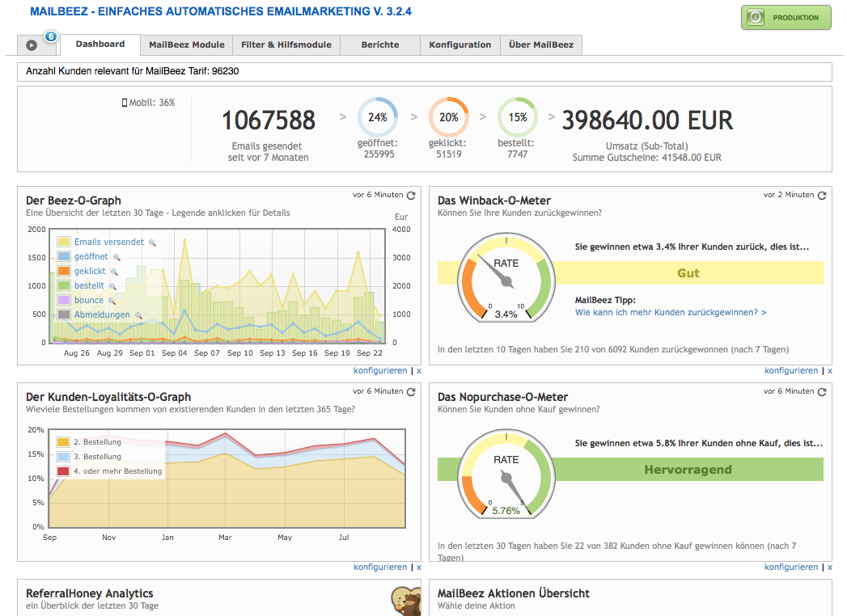The image size is (847, 616).
Task: Click the notification badge showing 6
Action: pyautogui.click(x=51, y=36)
